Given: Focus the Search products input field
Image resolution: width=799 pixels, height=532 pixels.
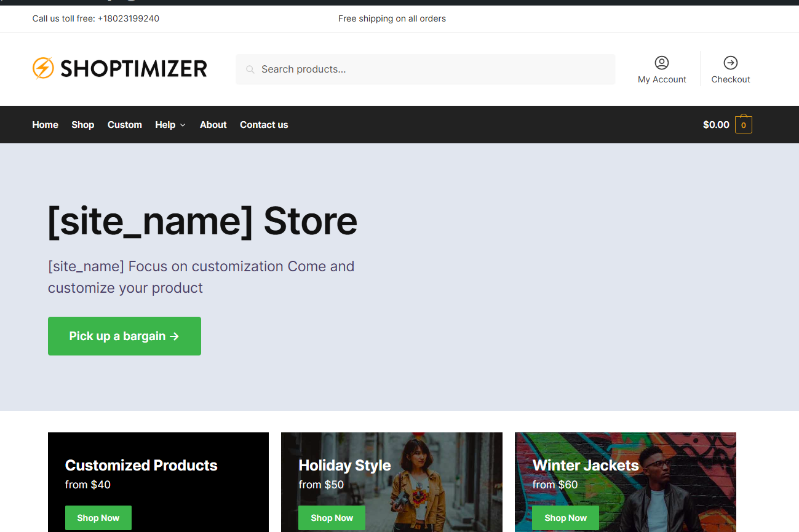Looking at the screenshot, I should [426, 69].
